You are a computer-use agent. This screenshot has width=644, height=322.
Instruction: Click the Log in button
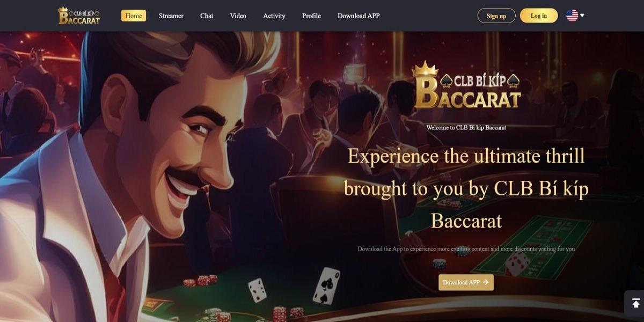tap(539, 16)
